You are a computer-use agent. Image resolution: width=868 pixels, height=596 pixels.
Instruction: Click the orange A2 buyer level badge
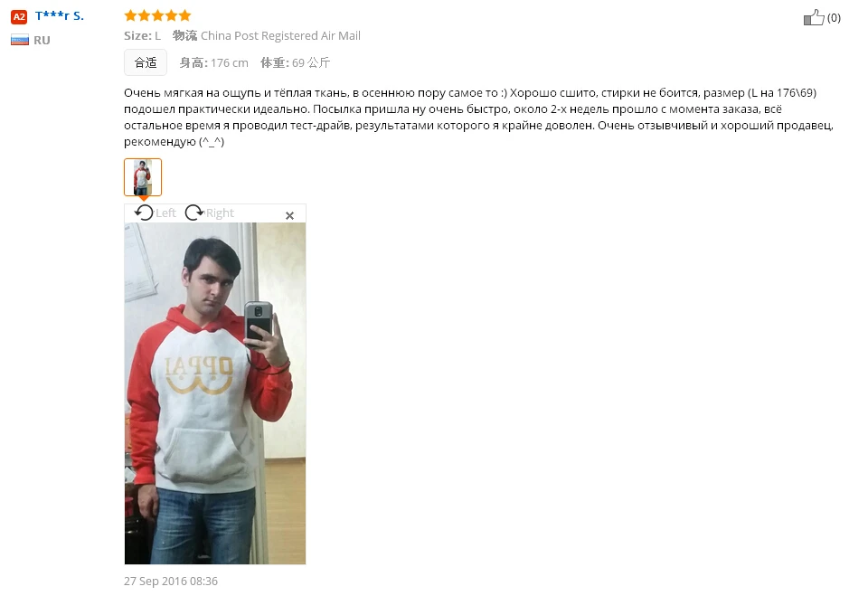coord(19,16)
